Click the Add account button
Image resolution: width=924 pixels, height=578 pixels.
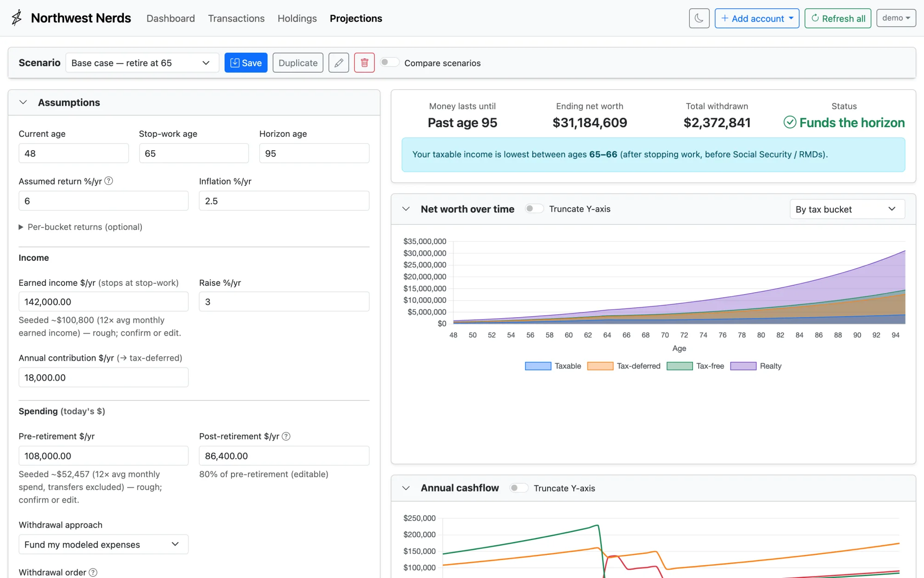(757, 18)
